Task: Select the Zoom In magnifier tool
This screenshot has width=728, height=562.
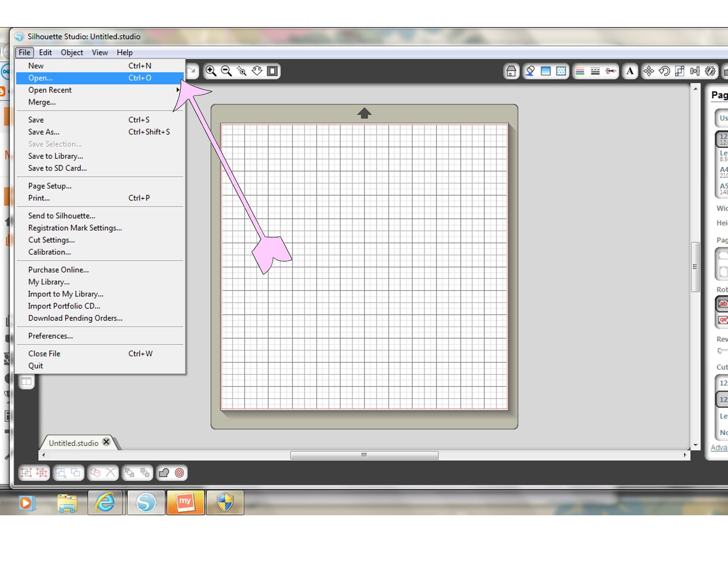Action: point(211,71)
